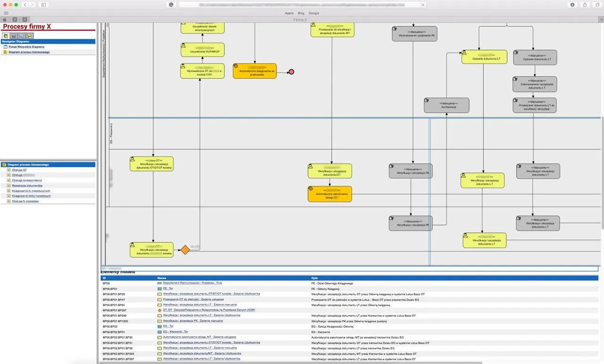Click the Uzupełnienie KUP/NKUP task box
Image resolution: width=604 pixels, height=364 pixels.
pos(202,50)
